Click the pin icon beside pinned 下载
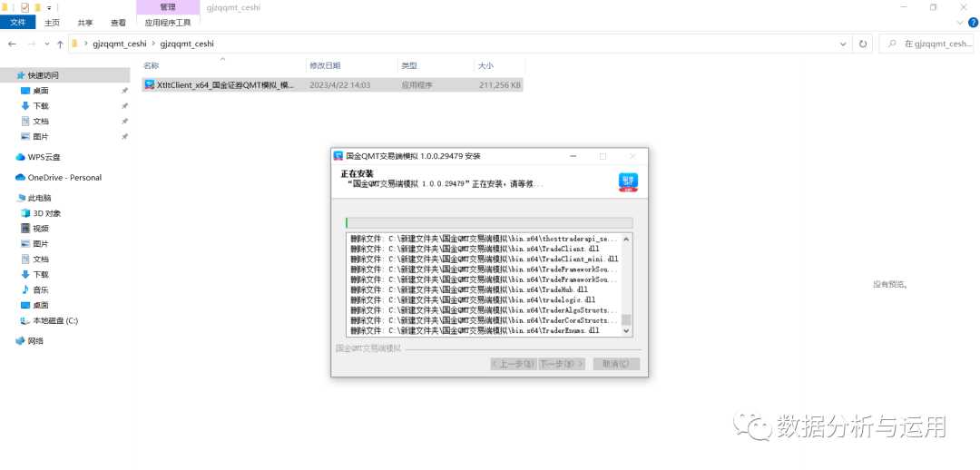 (x=124, y=106)
